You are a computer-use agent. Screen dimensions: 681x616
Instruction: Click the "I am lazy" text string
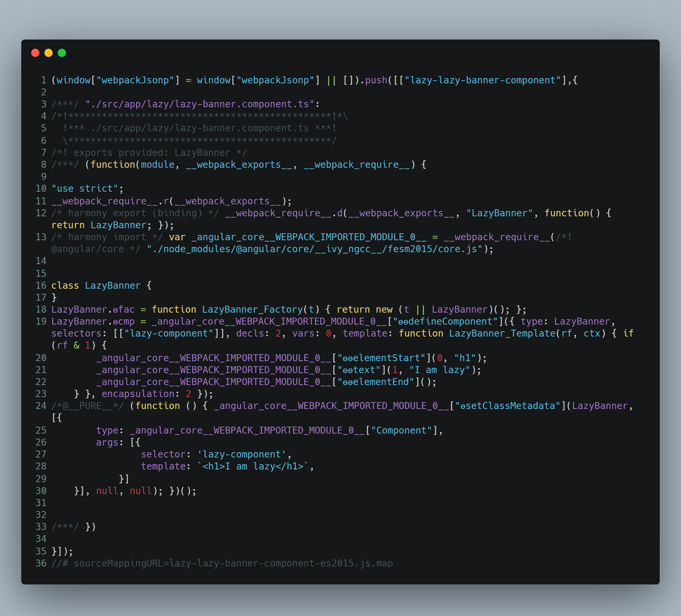coord(440,370)
